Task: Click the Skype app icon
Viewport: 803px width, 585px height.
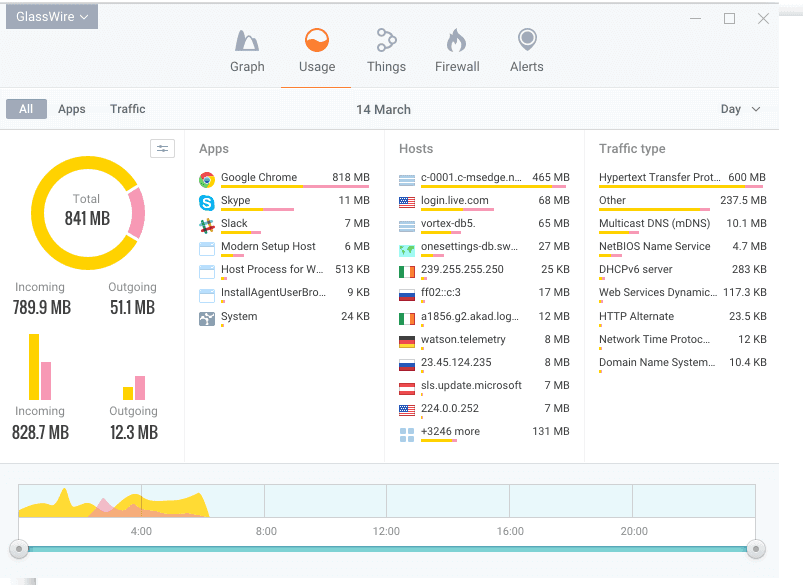Action: [x=207, y=203]
